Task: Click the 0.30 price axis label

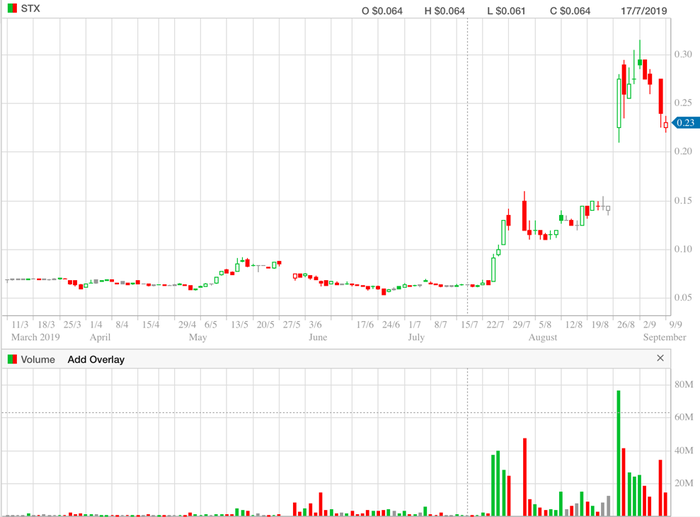Action: [683, 54]
